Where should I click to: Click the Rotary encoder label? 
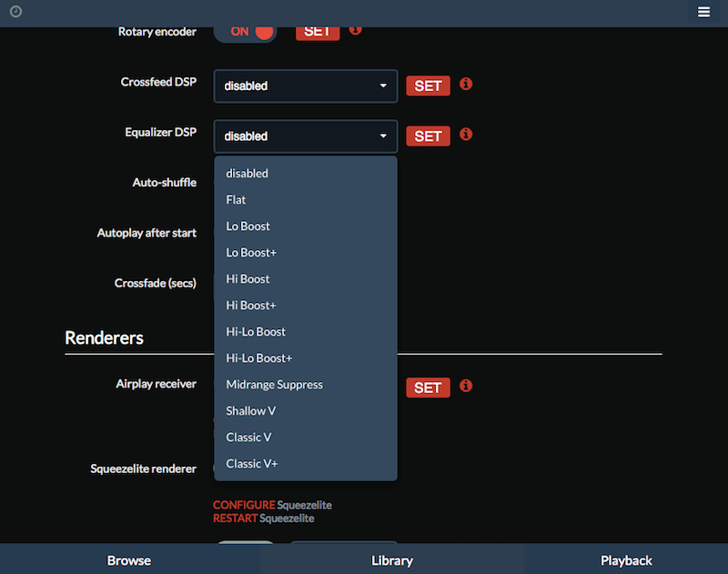[157, 32]
